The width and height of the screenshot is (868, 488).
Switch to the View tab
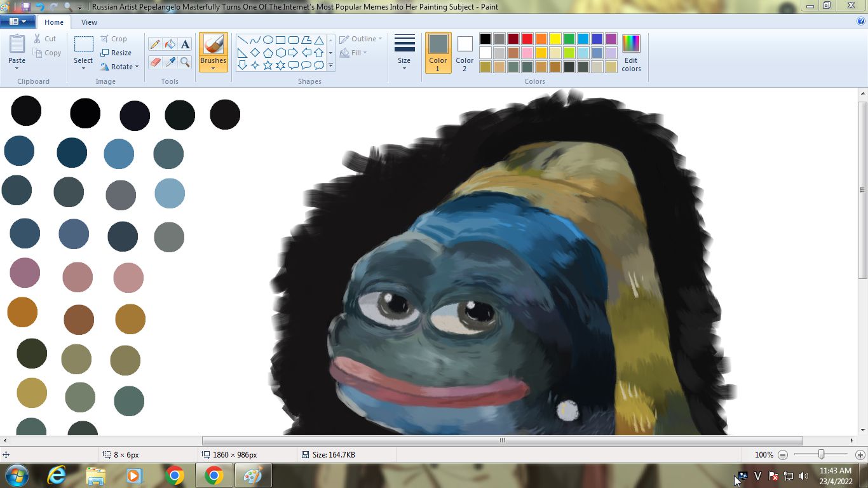[89, 22]
